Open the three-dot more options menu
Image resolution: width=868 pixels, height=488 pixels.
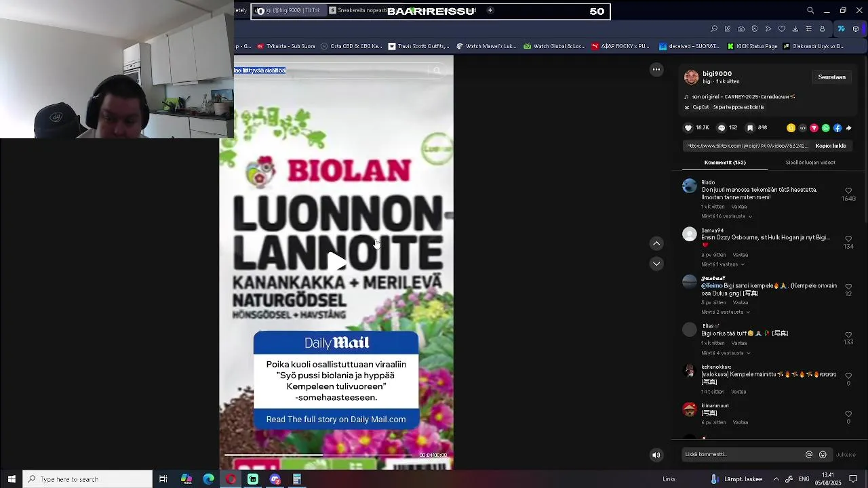pyautogui.click(x=656, y=69)
